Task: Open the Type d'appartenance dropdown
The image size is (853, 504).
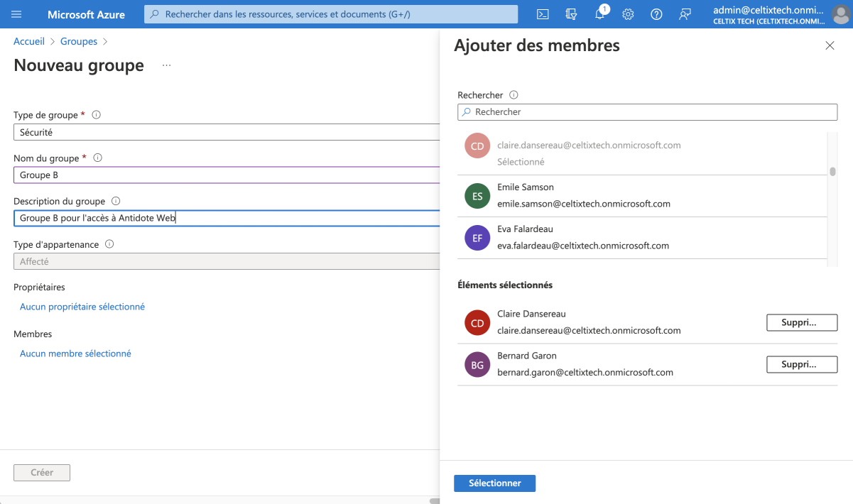Action: 227,261
